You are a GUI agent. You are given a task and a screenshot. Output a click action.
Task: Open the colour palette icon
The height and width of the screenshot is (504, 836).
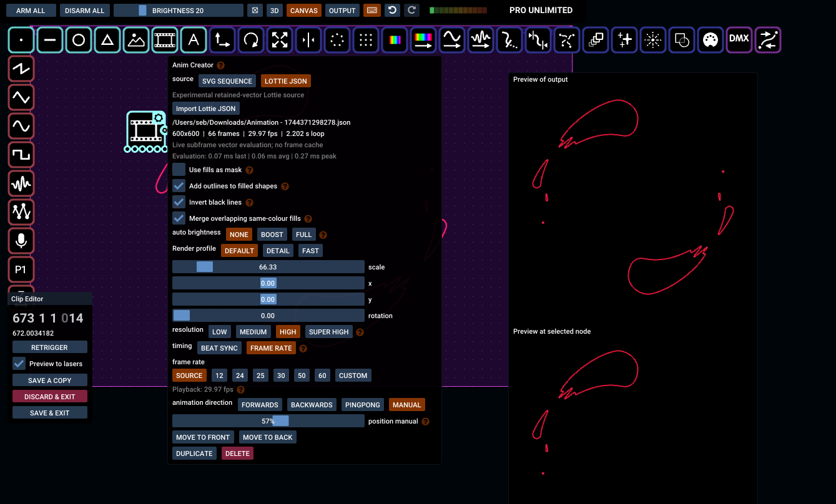711,40
